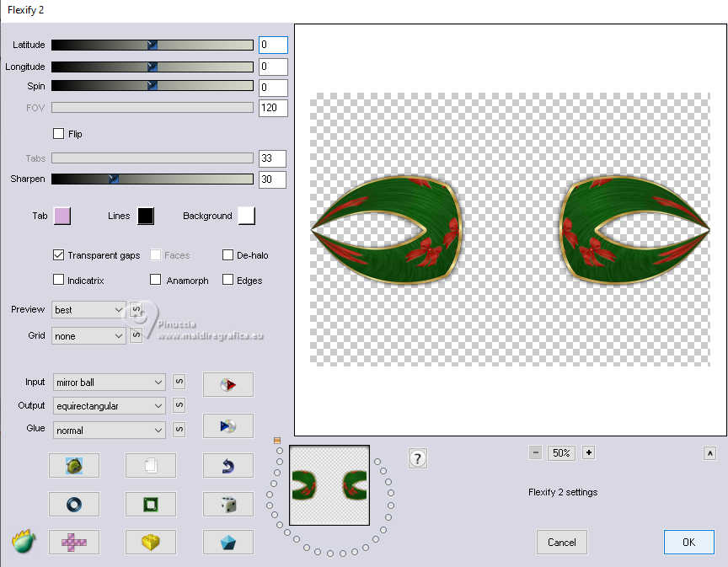728x567 pixels.
Task: Click the Longitude value field
Action: (x=273, y=67)
